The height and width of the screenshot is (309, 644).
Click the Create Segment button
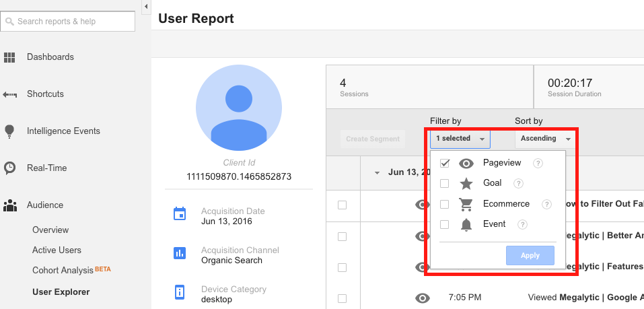point(372,139)
